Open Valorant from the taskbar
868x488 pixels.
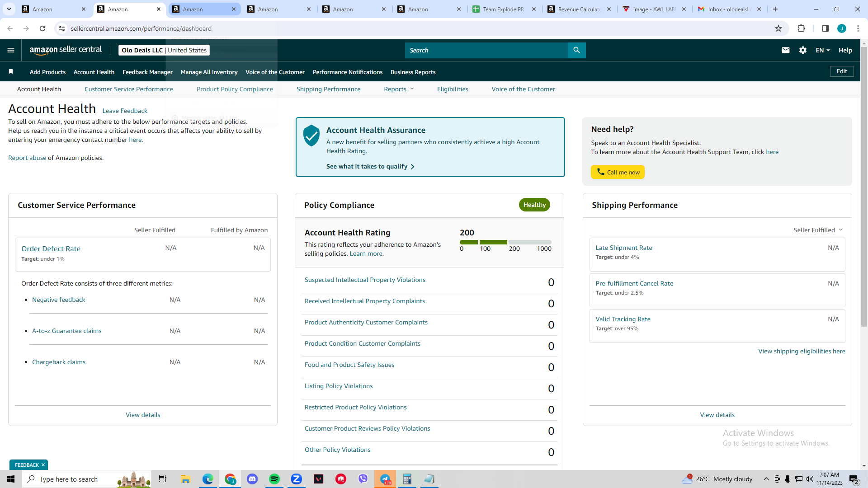point(319,479)
